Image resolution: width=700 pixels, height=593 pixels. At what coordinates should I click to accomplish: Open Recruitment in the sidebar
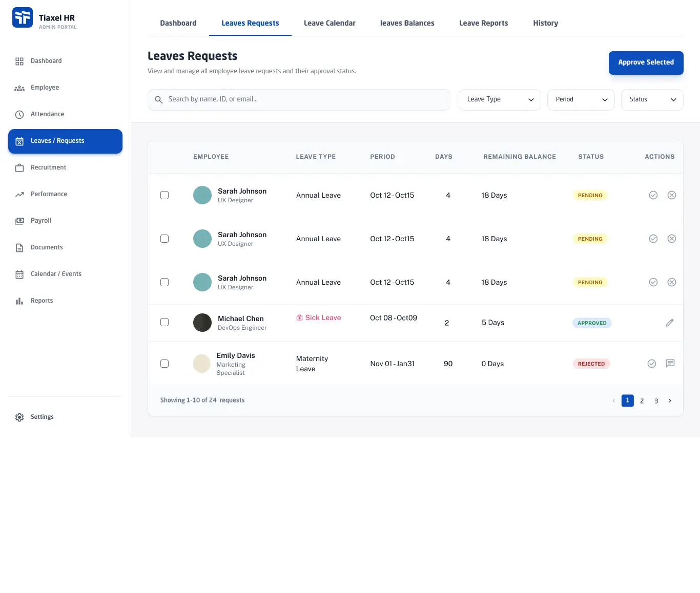[x=65, y=167]
